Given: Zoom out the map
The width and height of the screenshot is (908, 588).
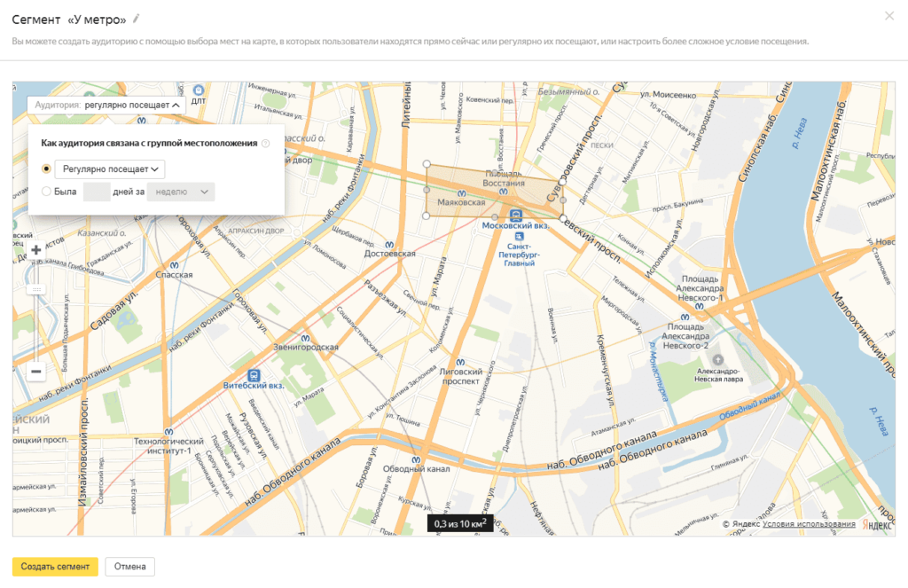Looking at the screenshot, I should tap(35, 372).
